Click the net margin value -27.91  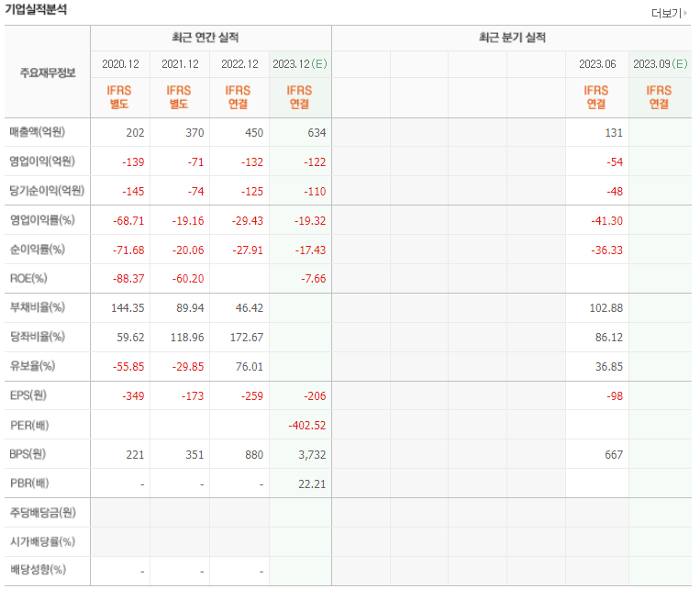click(248, 250)
